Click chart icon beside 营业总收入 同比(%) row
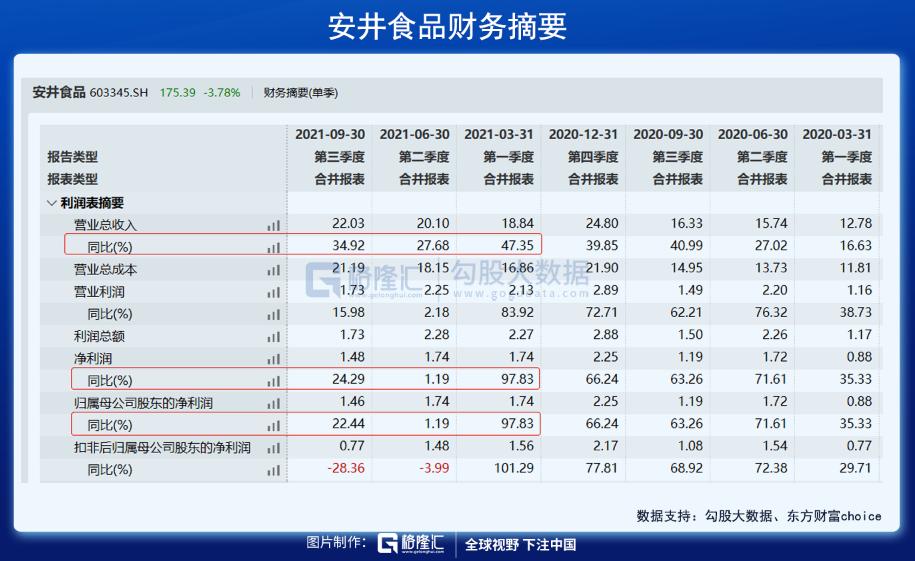 point(274,248)
